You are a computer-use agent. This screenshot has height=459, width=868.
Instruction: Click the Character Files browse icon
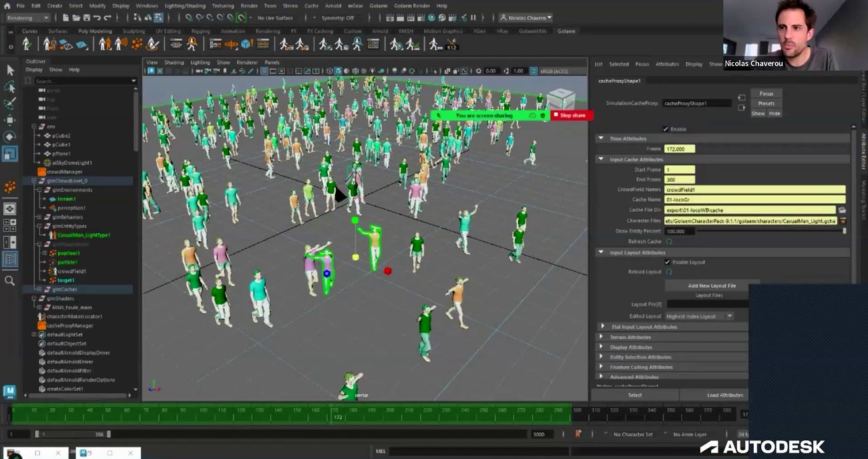[842, 220]
